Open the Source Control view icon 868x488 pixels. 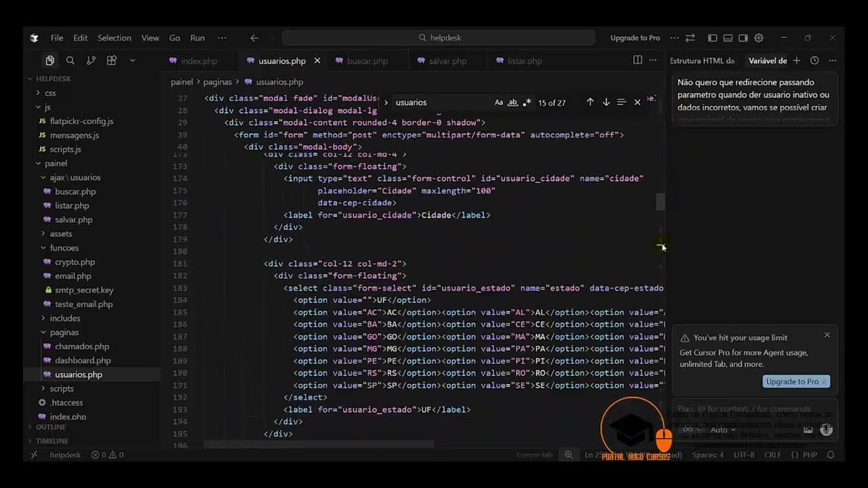point(91,60)
